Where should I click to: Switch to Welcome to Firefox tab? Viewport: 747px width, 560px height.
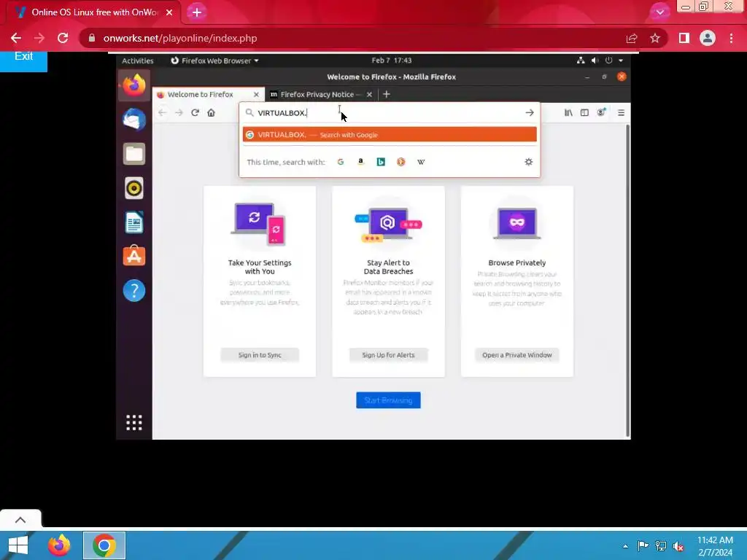point(208,94)
